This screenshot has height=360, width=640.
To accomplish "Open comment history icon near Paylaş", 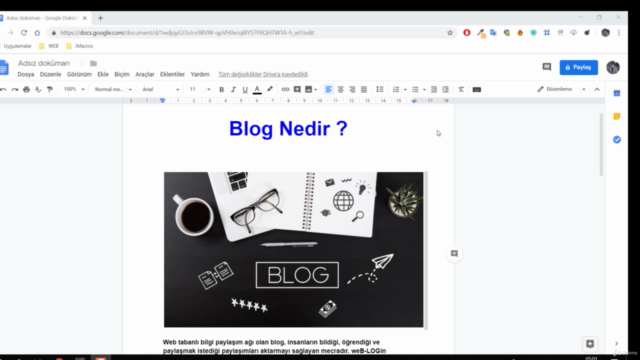I will [547, 67].
